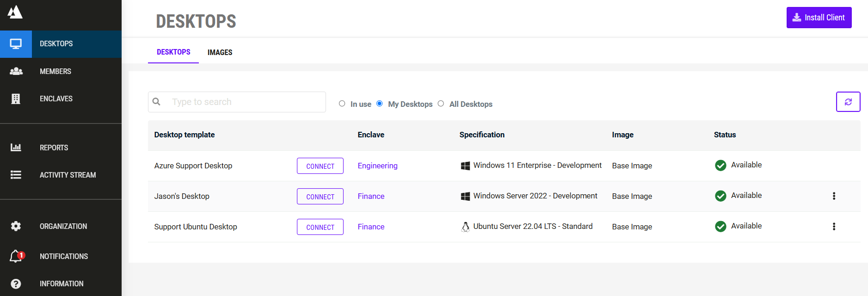Open Activity Stream via the list icon
Viewport: 868px width, 296px height.
pos(16,175)
